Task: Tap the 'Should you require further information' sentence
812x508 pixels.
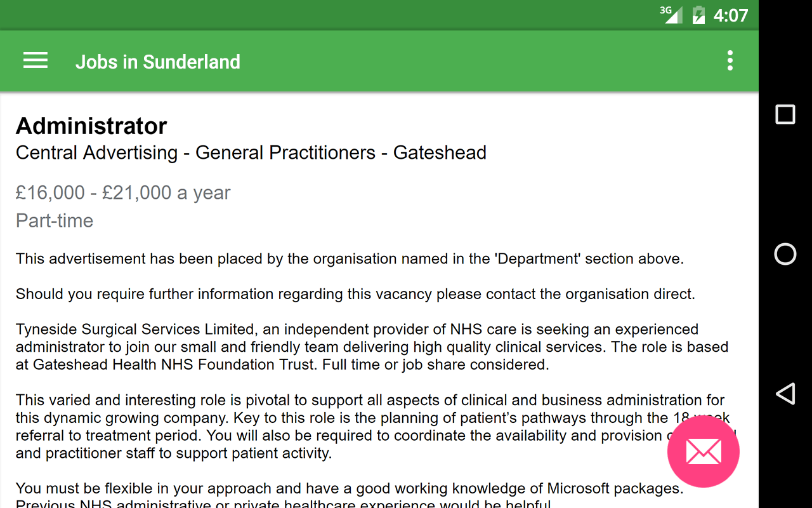Action: pos(355,294)
